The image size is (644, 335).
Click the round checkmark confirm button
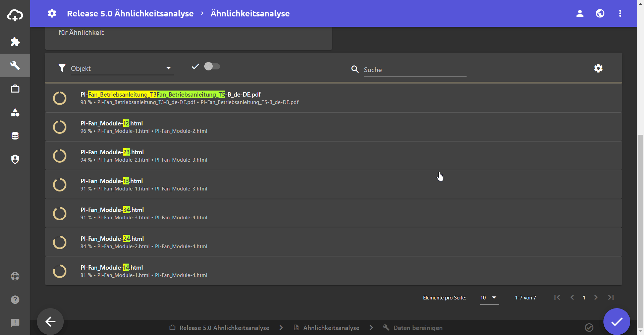click(x=617, y=322)
